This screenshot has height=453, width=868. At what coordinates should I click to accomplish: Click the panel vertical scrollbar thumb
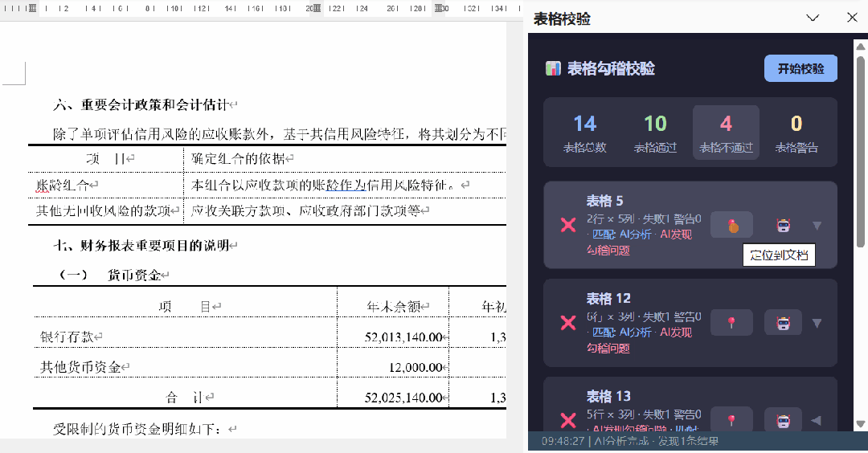tap(860, 150)
